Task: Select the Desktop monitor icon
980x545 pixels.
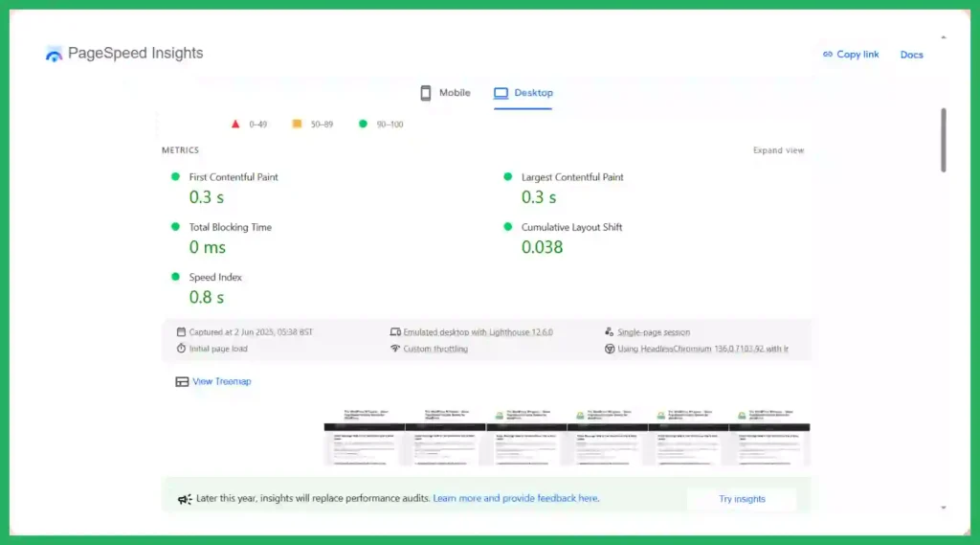Action: [501, 93]
